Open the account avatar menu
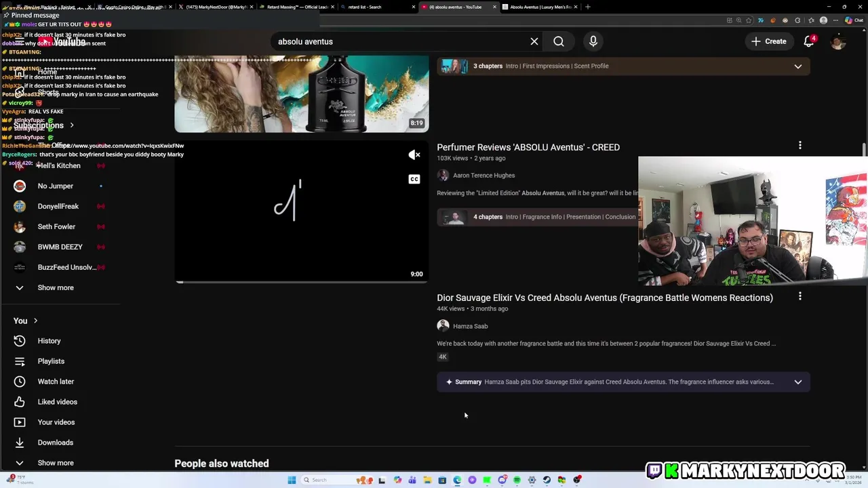This screenshot has width=868, height=488. pos(838,41)
